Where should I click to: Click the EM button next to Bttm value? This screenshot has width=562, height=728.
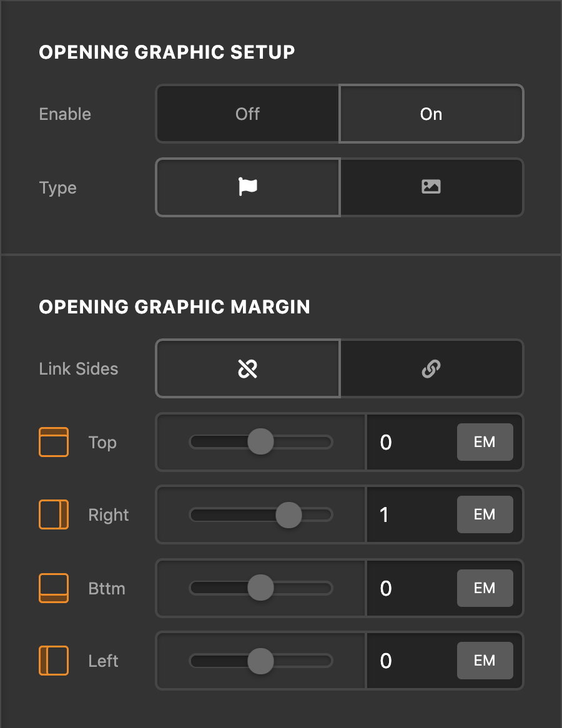click(x=485, y=588)
